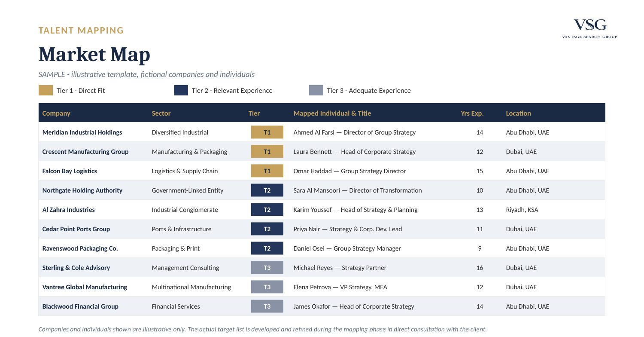Click the Multinational Manufacturing sector cell

pos(191,287)
